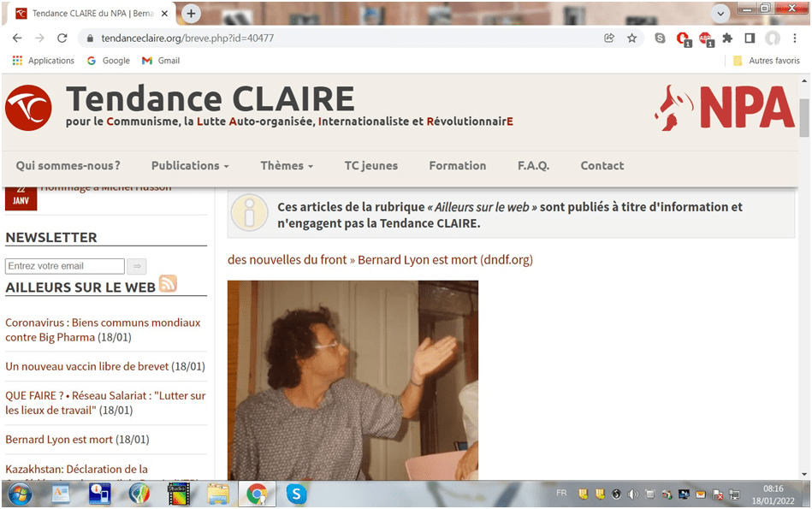
Task: Open the volume speaker tray icon
Action: [x=633, y=494]
